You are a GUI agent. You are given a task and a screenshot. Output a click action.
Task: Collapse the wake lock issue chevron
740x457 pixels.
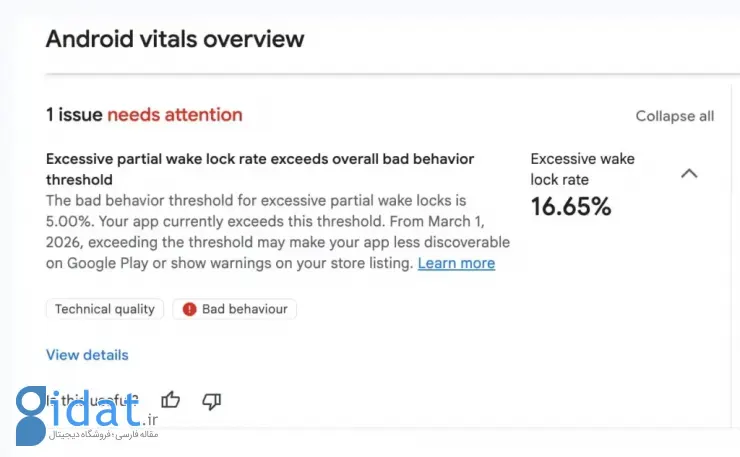pyautogui.click(x=688, y=173)
